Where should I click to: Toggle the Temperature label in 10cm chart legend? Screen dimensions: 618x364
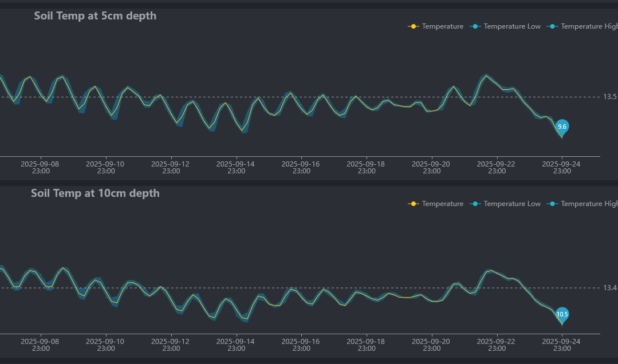click(443, 204)
